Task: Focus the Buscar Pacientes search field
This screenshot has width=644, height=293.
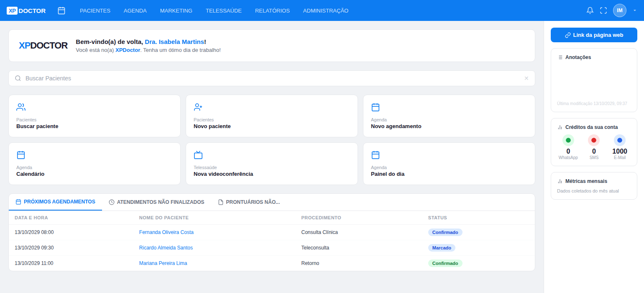Action: 272,78
